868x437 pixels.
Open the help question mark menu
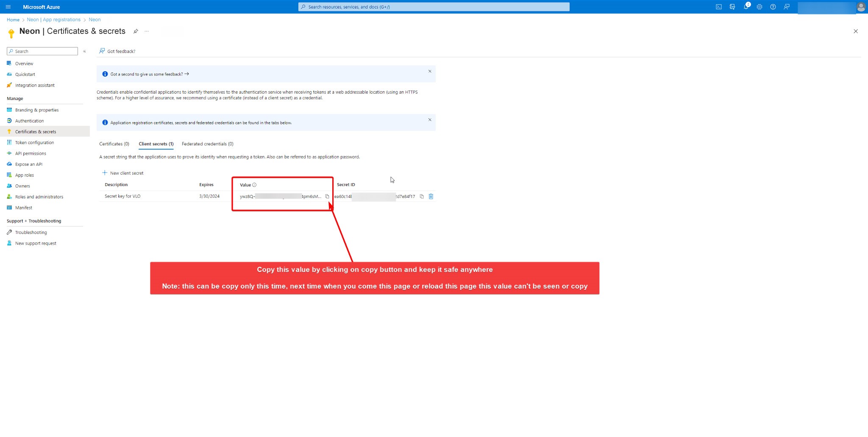(x=773, y=7)
